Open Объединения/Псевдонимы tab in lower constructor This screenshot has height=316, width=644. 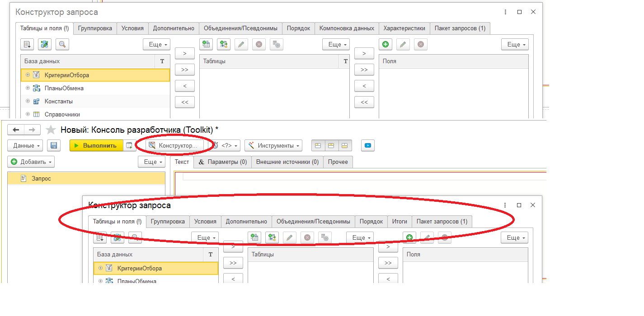coord(313,221)
